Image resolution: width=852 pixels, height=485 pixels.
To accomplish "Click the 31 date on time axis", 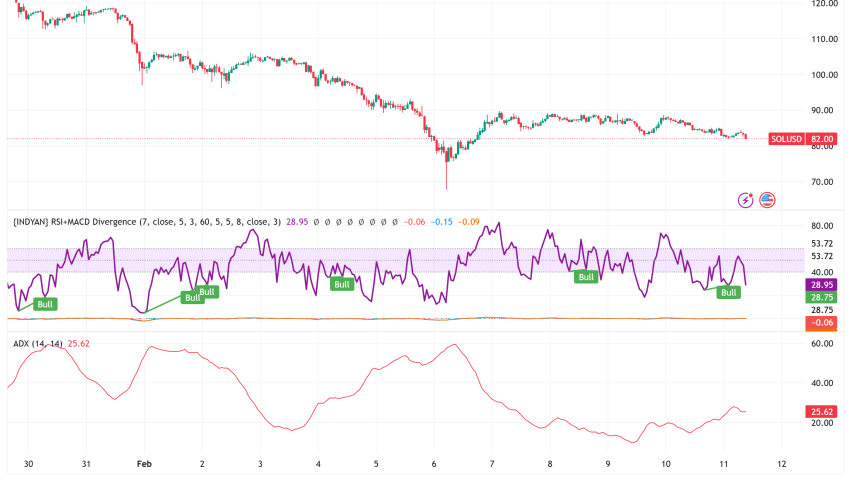I will [x=87, y=465].
